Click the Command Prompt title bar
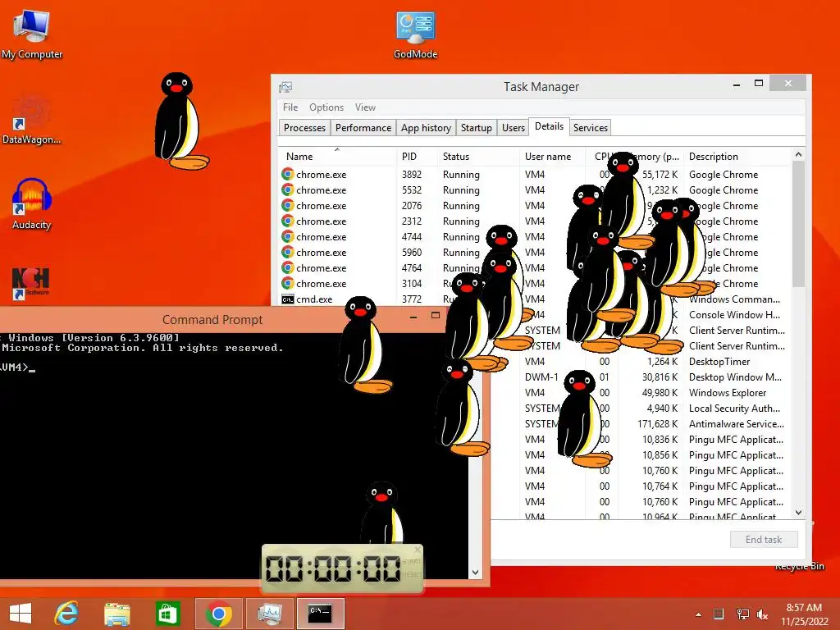This screenshot has width=840, height=630. point(212,319)
